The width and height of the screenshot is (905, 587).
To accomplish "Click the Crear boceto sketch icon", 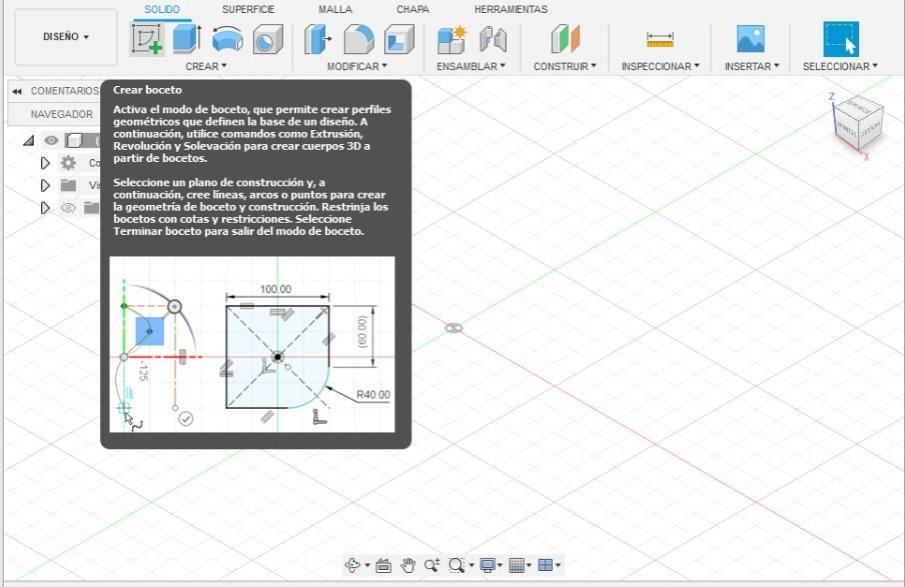I will tap(147, 39).
